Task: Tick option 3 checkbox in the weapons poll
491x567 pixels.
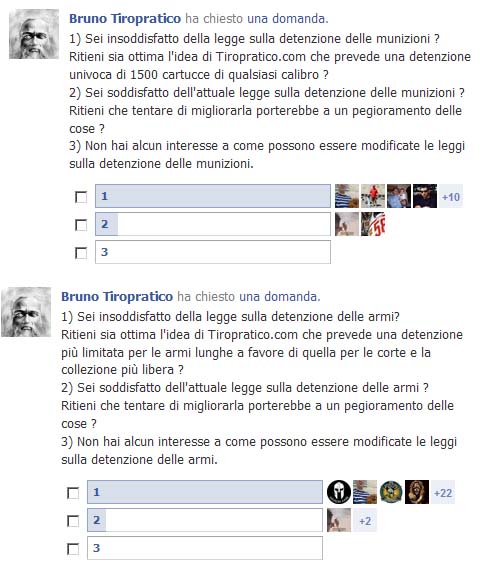Action: point(73,549)
